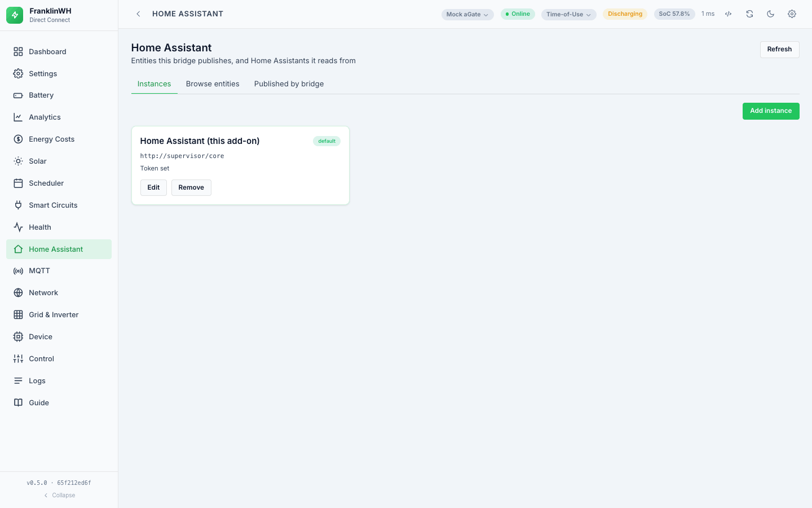The width and height of the screenshot is (812, 508).
Task: Edit the Home Assistant add-on instance
Action: [x=153, y=187]
